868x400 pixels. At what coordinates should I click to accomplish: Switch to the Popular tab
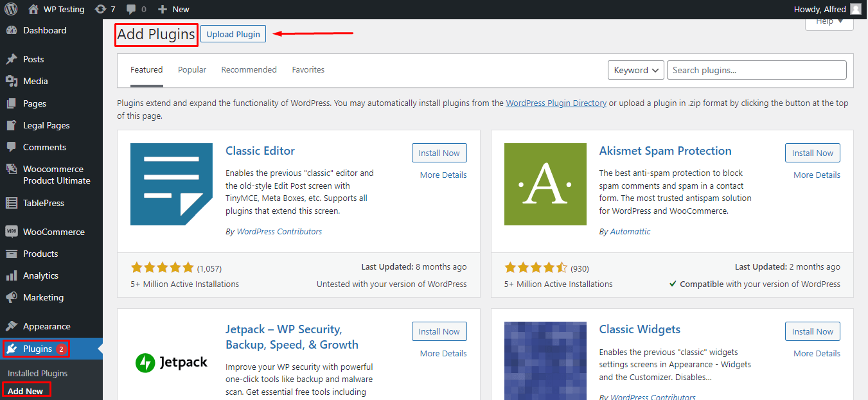[x=192, y=70]
